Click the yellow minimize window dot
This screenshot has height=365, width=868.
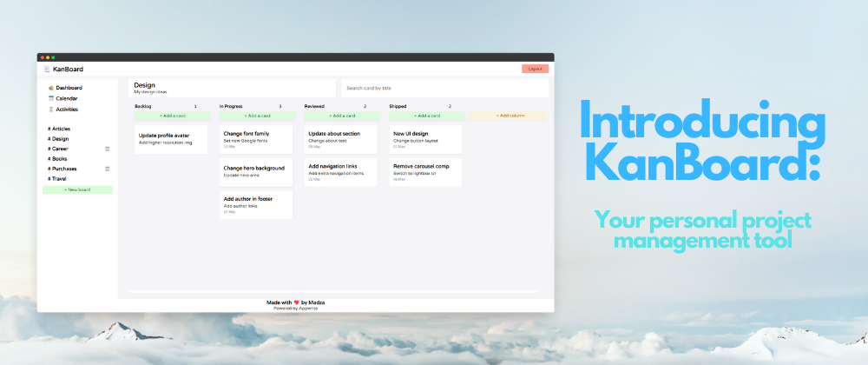[x=48, y=57]
